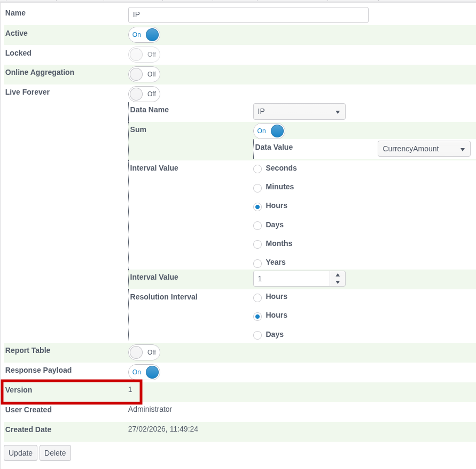Viewport: 476px width, 469px height.
Task: Select the Seconds interval radio button
Action: (x=257, y=169)
